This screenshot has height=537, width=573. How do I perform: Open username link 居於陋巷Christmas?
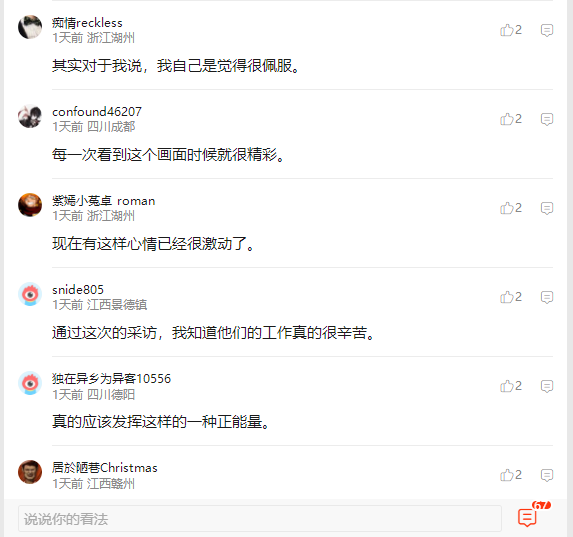pyautogui.click(x=105, y=468)
